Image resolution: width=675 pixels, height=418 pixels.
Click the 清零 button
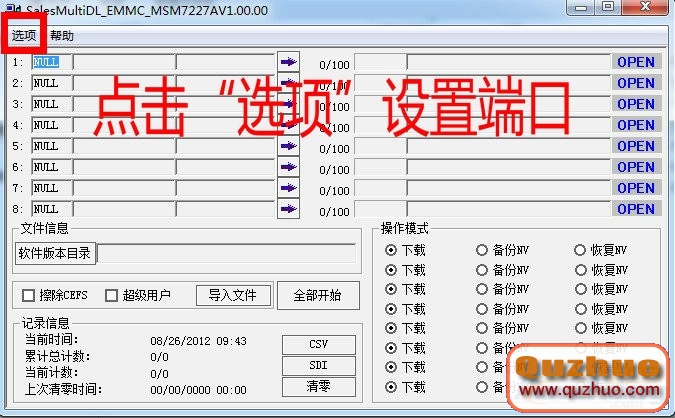pyautogui.click(x=319, y=387)
